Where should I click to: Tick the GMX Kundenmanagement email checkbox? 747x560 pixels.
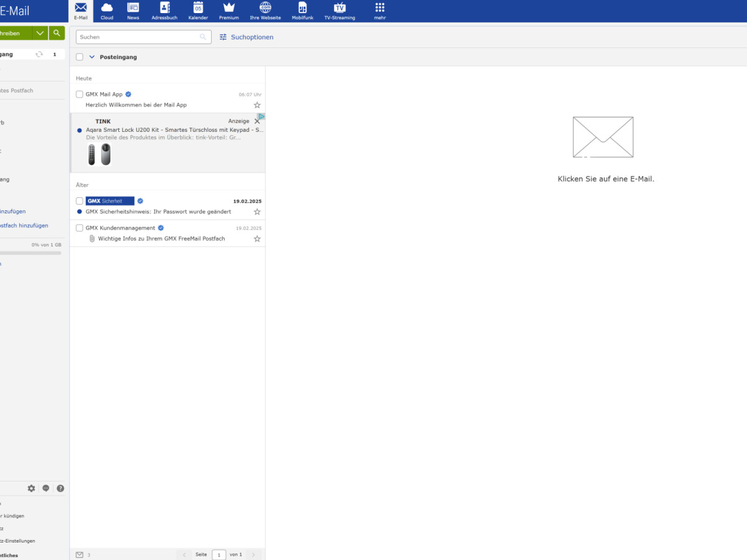(79, 227)
